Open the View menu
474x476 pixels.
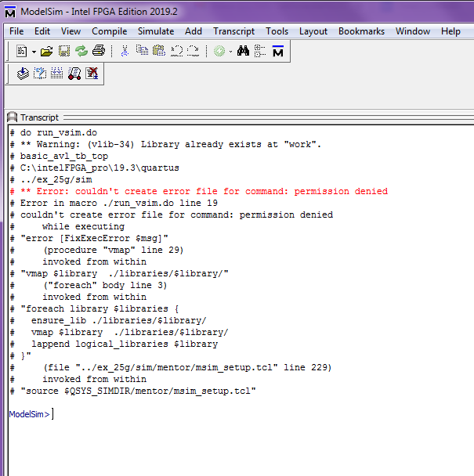pyautogui.click(x=71, y=31)
